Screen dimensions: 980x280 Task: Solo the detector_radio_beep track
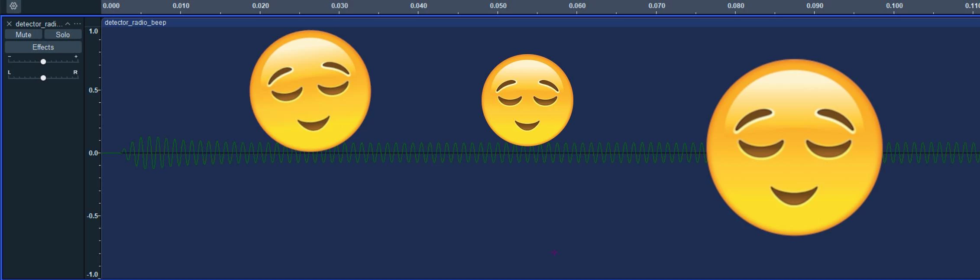(63, 35)
